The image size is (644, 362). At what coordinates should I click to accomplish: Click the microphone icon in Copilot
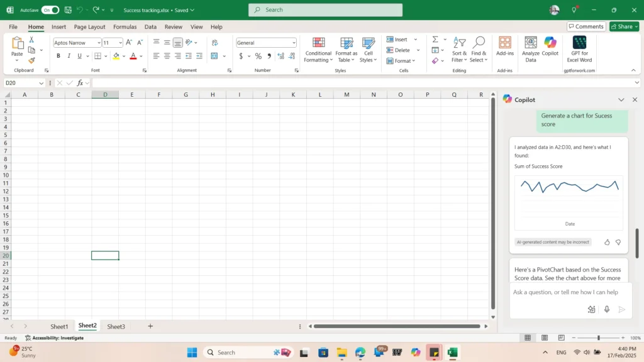(x=607, y=309)
